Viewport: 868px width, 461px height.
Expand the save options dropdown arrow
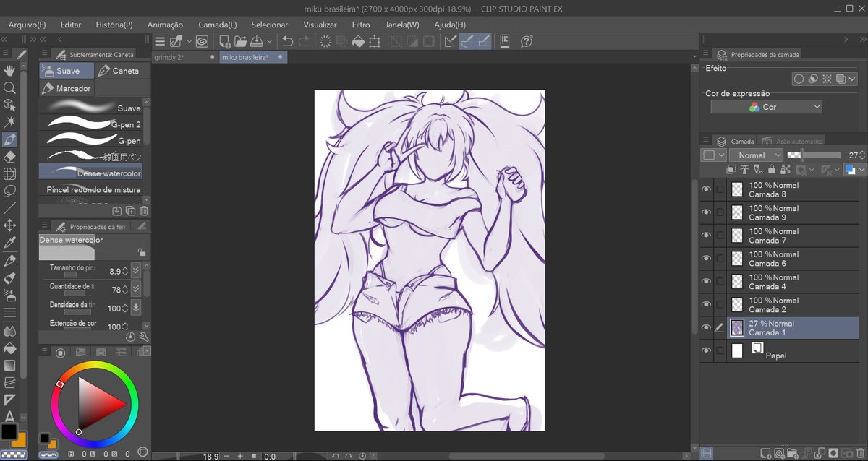(269, 42)
